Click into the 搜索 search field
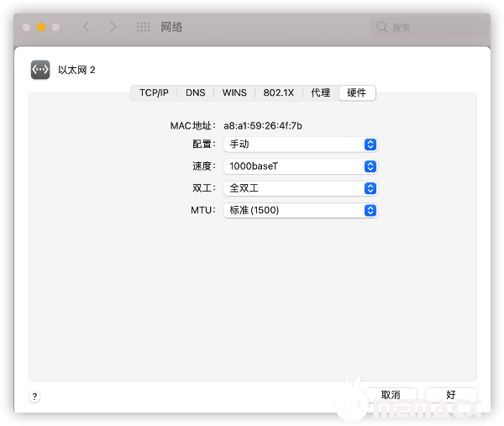Image resolution: width=504 pixels, height=426 pixels. tap(433, 28)
